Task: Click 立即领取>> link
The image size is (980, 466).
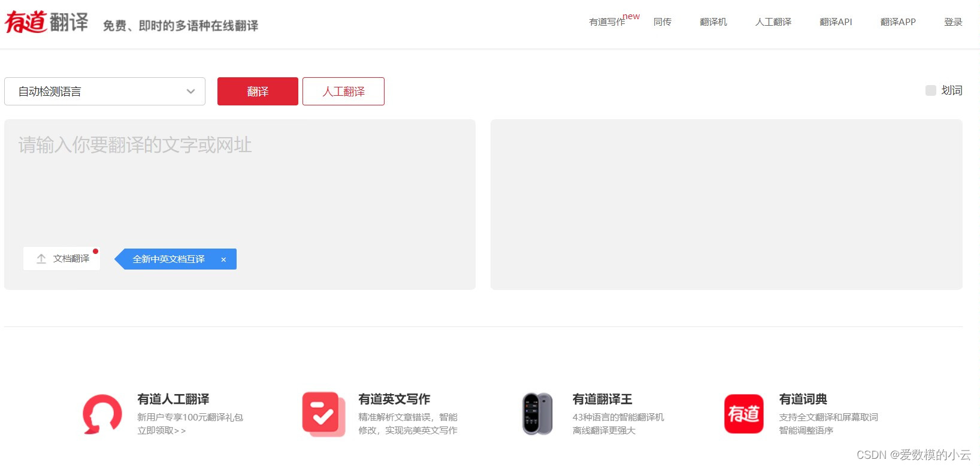Action: [x=162, y=431]
